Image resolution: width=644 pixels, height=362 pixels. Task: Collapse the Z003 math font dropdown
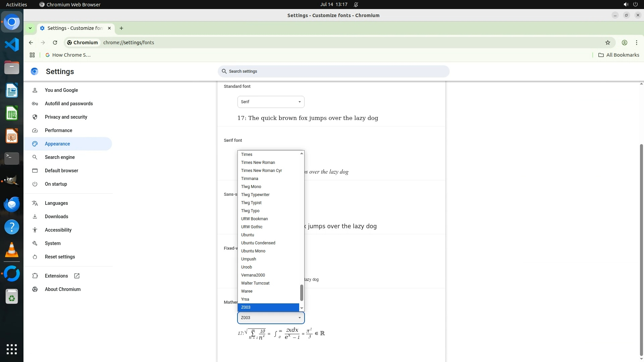pos(271,318)
